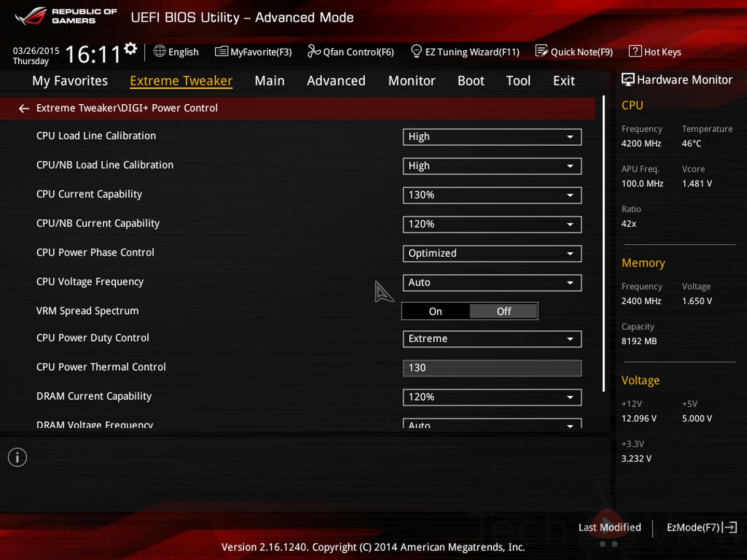Click the globe language icon
The width and height of the screenshot is (747, 560).
click(x=160, y=51)
